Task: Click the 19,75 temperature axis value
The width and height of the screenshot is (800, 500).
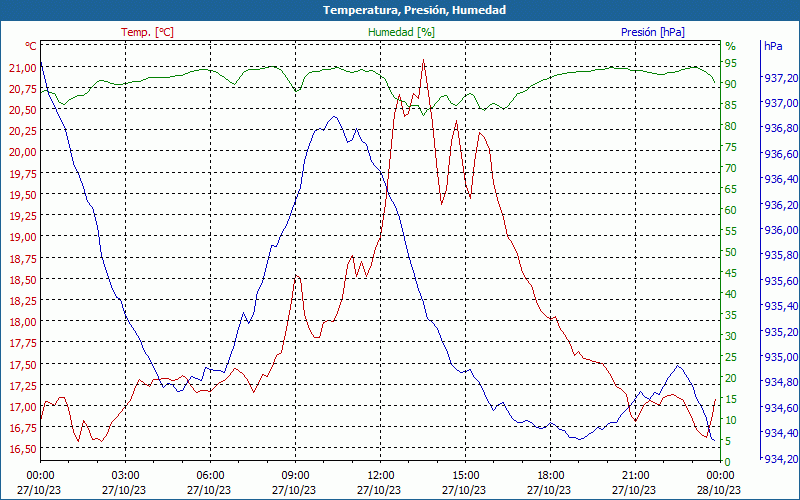Action: [23, 173]
